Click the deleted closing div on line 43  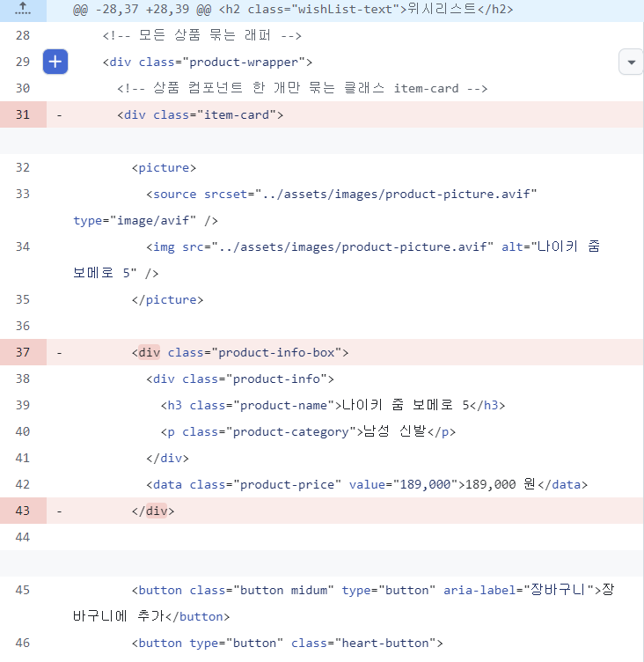(153, 511)
